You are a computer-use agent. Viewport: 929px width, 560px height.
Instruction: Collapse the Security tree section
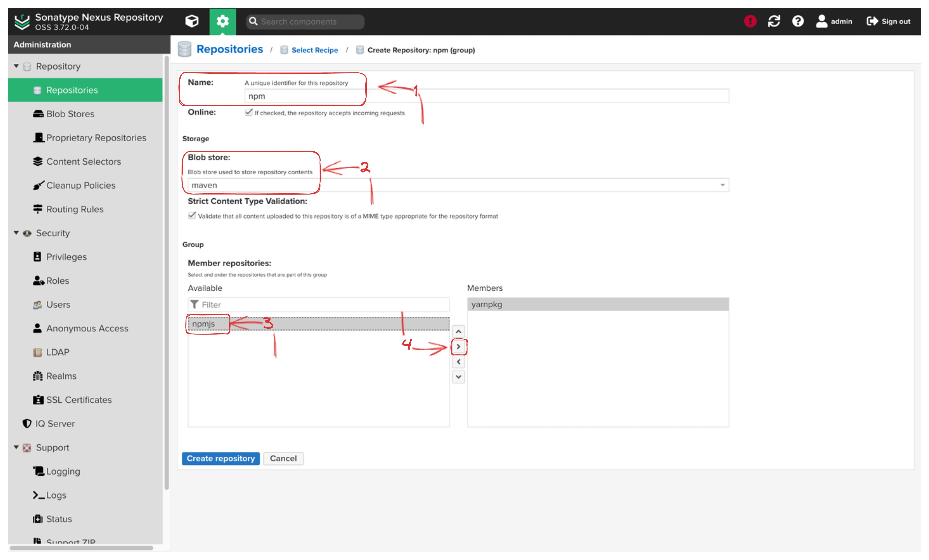coord(16,233)
